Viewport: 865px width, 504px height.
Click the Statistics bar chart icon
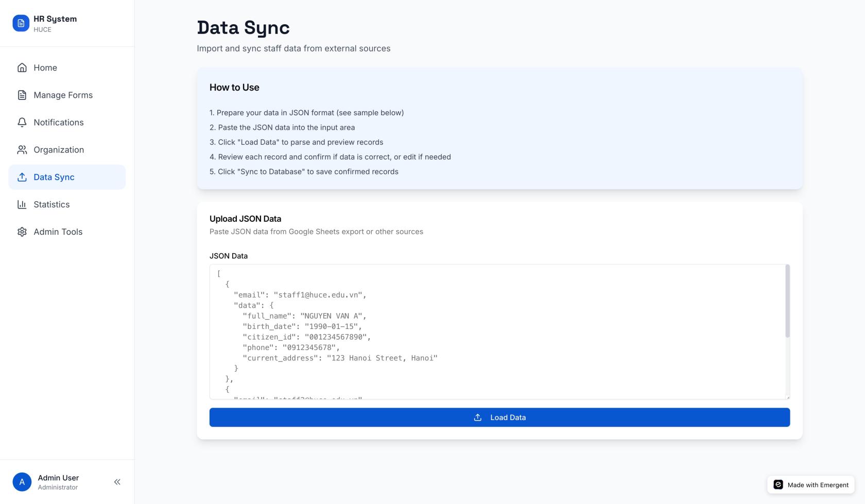(x=22, y=204)
